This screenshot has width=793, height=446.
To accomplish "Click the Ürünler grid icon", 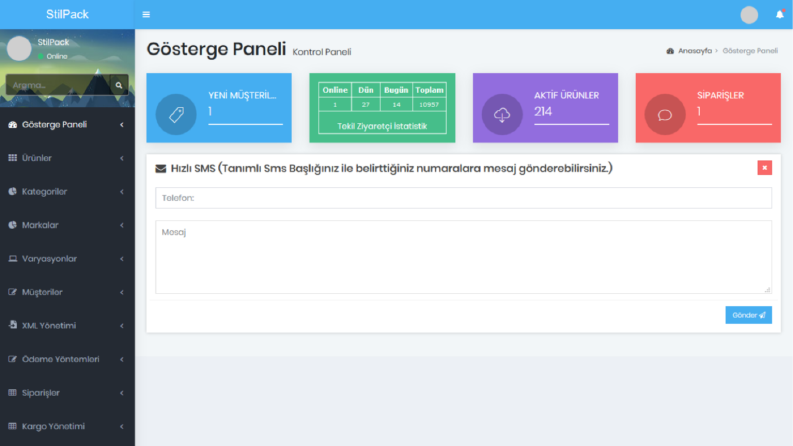I will [x=13, y=158].
